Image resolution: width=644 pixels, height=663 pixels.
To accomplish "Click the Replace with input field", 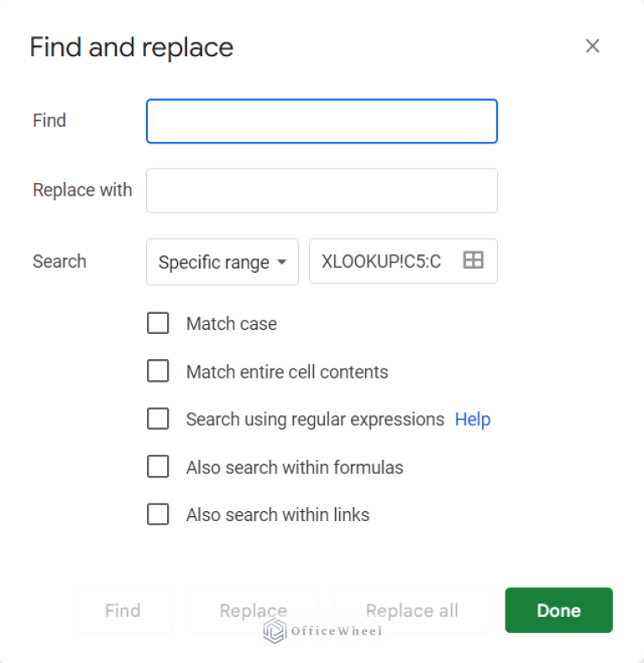I will [x=322, y=191].
